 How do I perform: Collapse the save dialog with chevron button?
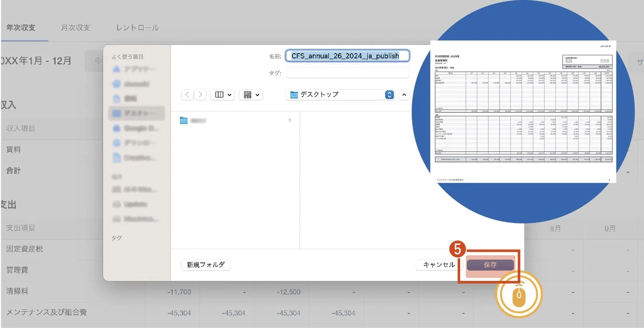(x=404, y=95)
